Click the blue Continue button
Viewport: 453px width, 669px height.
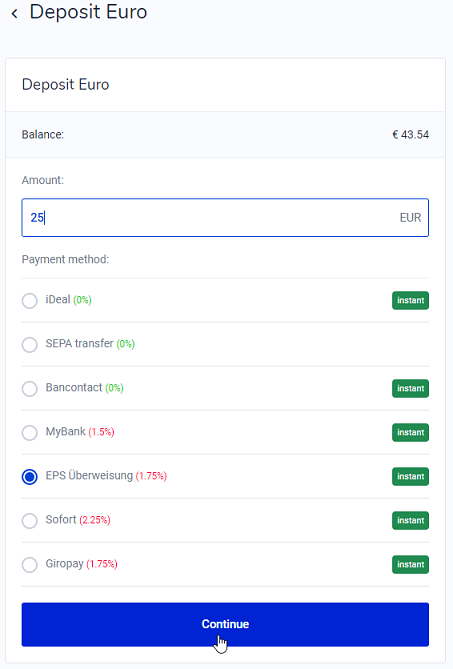[x=225, y=624]
